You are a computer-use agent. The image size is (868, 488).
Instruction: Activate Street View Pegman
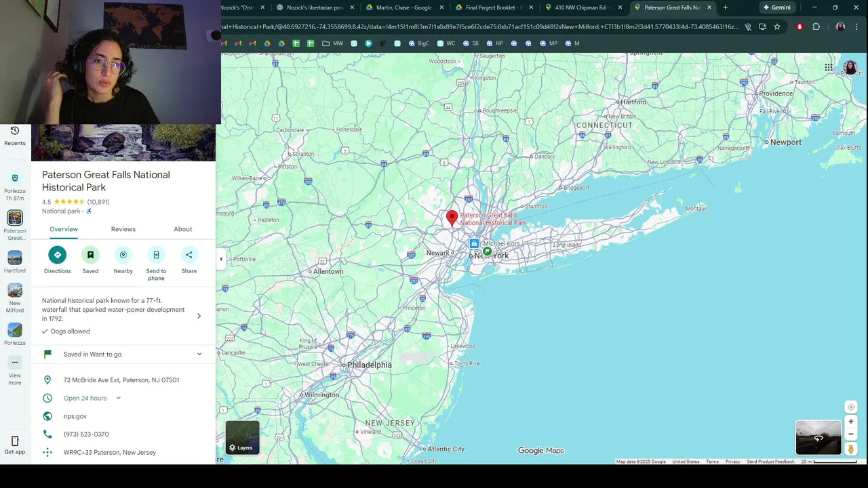(x=851, y=449)
